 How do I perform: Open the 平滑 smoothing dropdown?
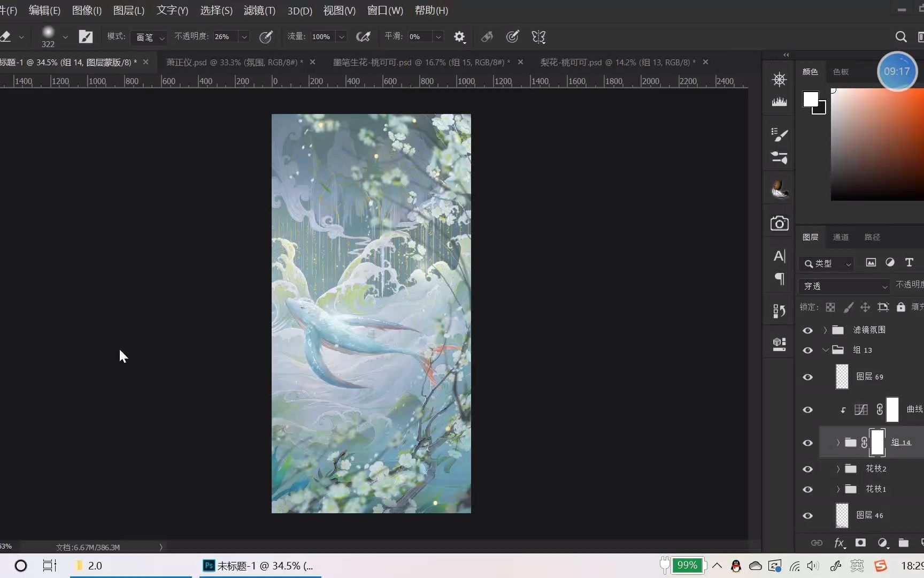tap(438, 37)
